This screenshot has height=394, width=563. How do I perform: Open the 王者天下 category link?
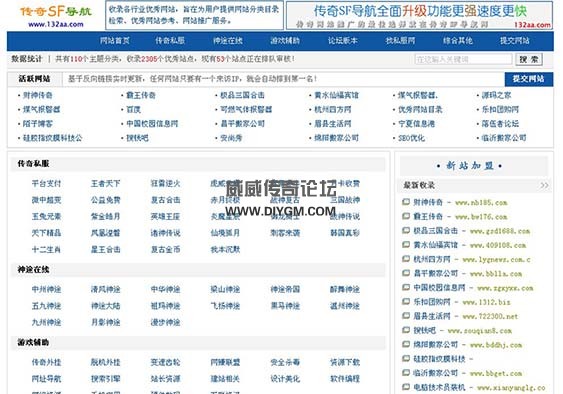(x=105, y=184)
